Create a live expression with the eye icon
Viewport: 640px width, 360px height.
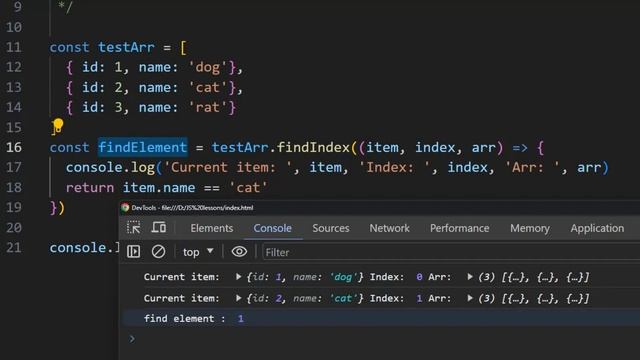pos(239,251)
